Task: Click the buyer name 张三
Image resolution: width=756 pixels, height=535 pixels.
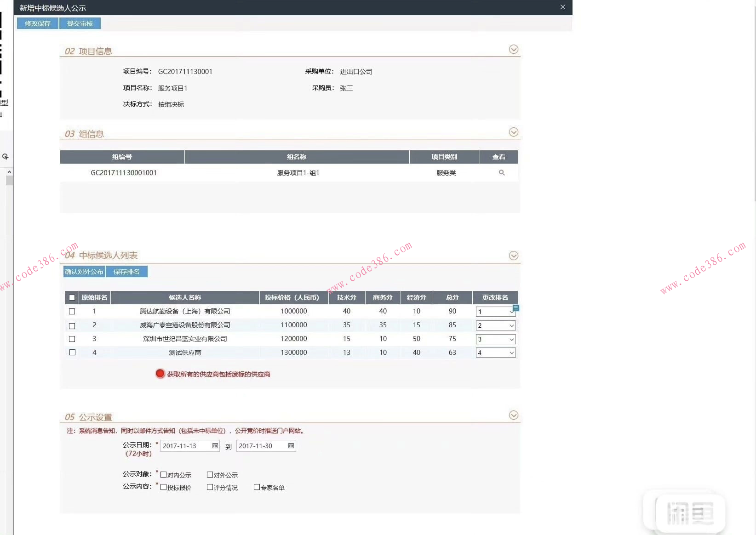Action: 347,88
